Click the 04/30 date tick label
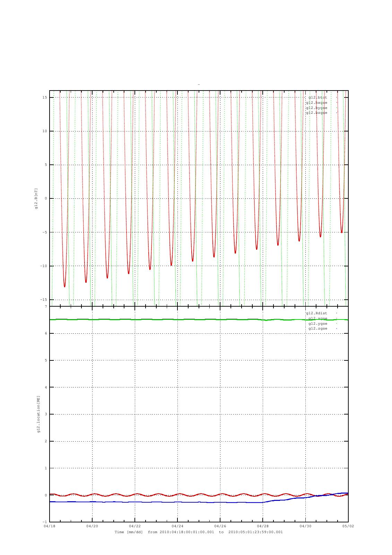Image resolution: width=392 pixels, height=555 pixels. click(x=305, y=526)
